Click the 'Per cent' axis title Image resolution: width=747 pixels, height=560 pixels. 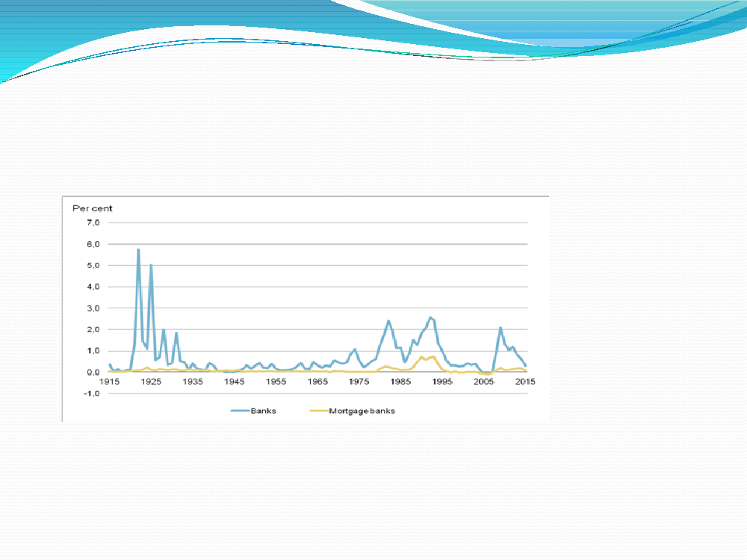tap(92, 208)
